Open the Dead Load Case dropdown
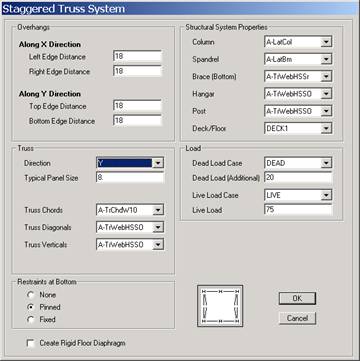Screen dimensions: 360x361 point(326,163)
